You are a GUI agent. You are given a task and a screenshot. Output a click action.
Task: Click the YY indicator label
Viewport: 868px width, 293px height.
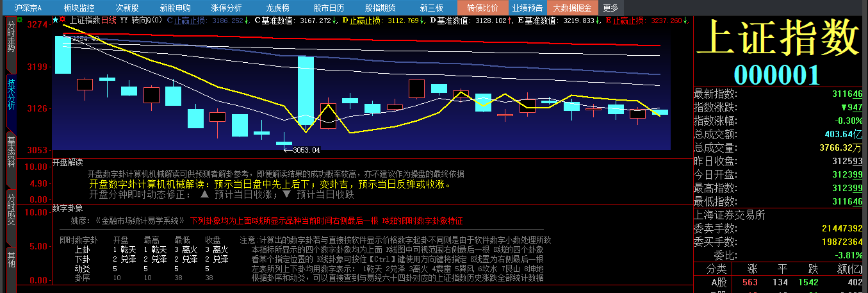click(x=124, y=20)
